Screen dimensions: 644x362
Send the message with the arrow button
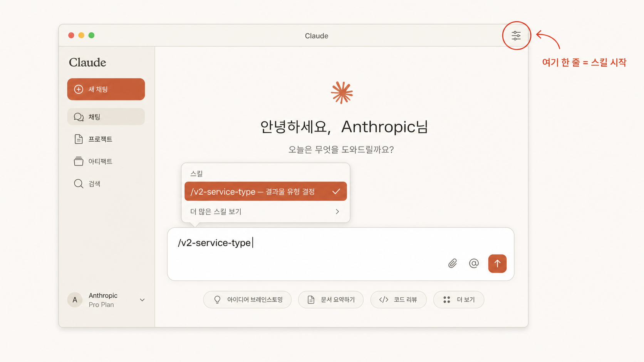[497, 264]
